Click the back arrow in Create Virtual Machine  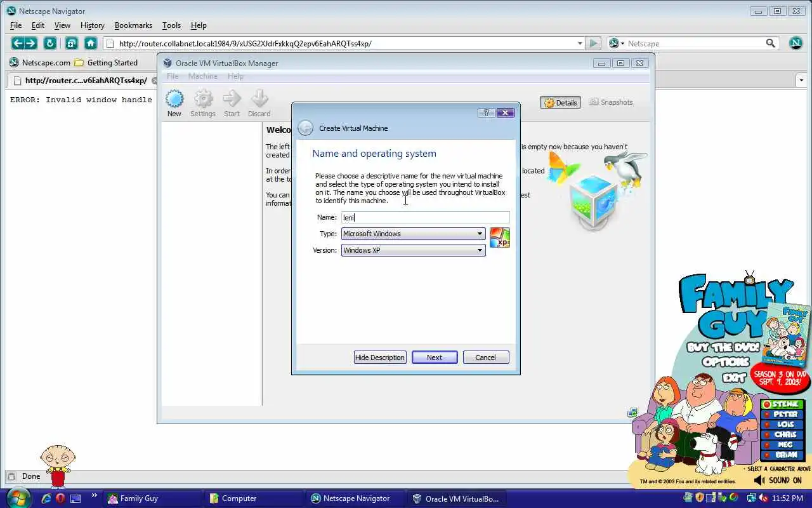coord(305,128)
